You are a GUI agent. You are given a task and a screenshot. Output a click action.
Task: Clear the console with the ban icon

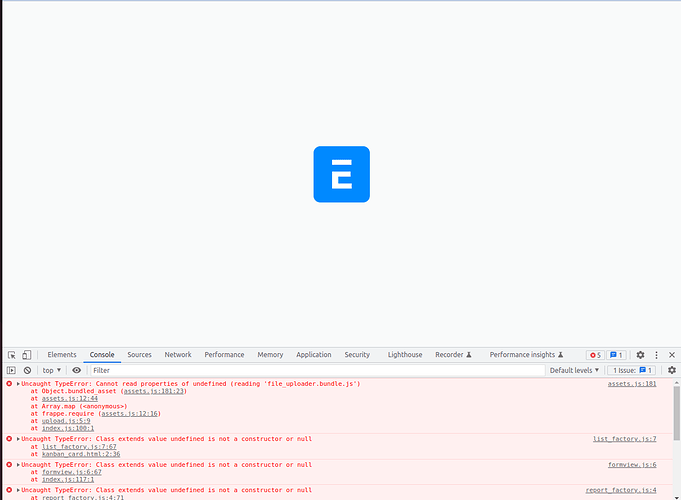[27, 371]
